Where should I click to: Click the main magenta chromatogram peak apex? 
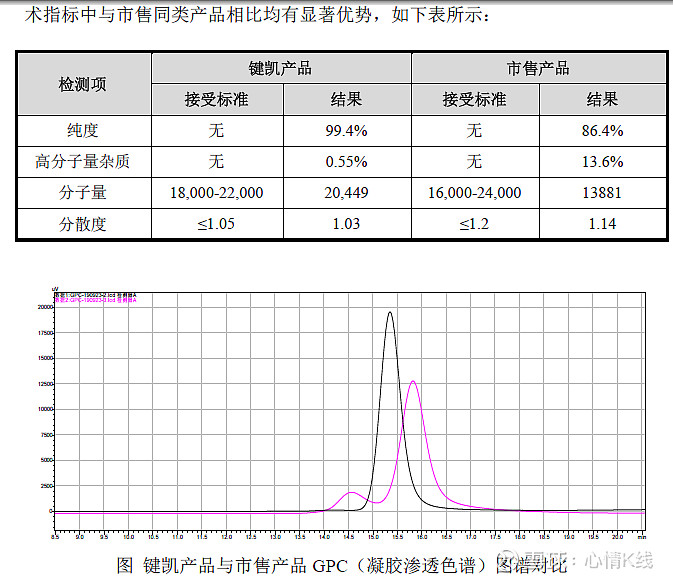click(413, 381)
